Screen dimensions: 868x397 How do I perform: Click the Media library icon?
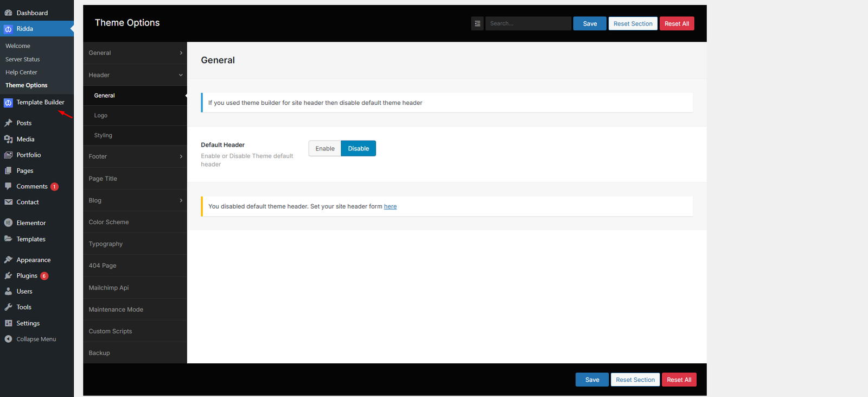(8, 139)
